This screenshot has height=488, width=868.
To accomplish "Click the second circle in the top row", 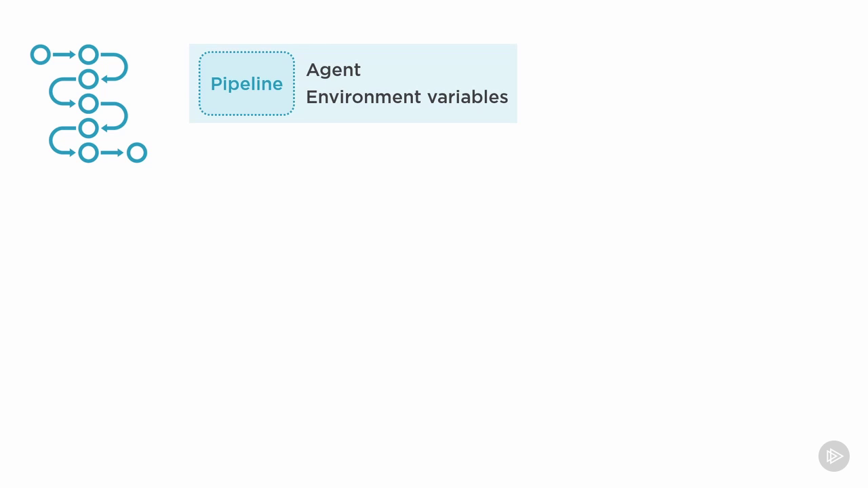I will click(x=88, y=55).
